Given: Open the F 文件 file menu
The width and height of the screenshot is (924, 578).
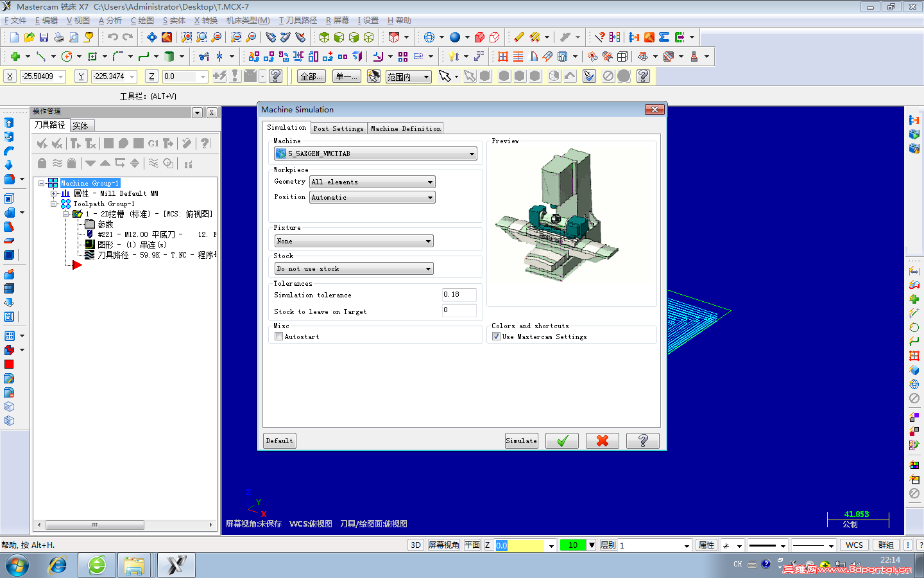Looking at the screenshot, I should [15, 21].
